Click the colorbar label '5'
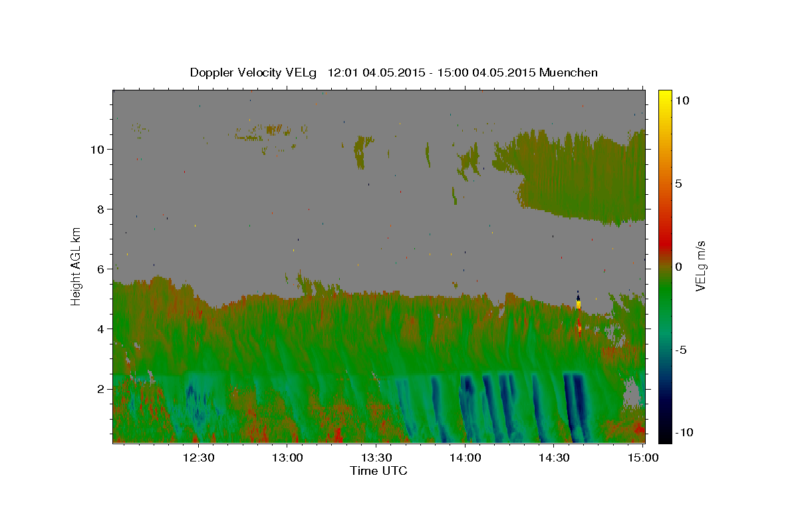 point(678,184)
